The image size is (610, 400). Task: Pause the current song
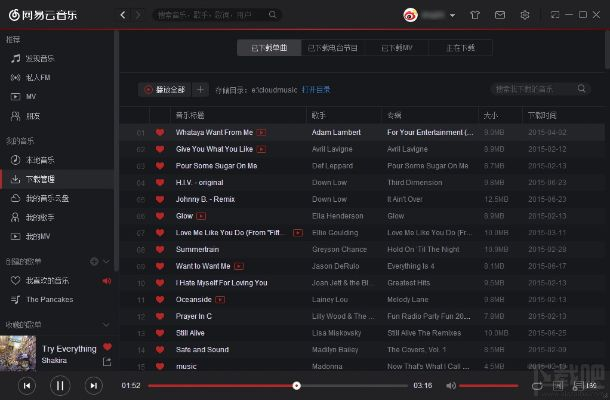(x=59, y=385)
